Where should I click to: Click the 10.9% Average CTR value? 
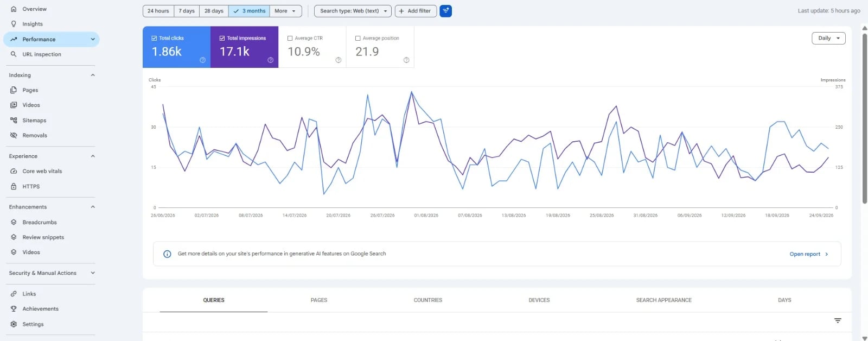coord(304,52)
